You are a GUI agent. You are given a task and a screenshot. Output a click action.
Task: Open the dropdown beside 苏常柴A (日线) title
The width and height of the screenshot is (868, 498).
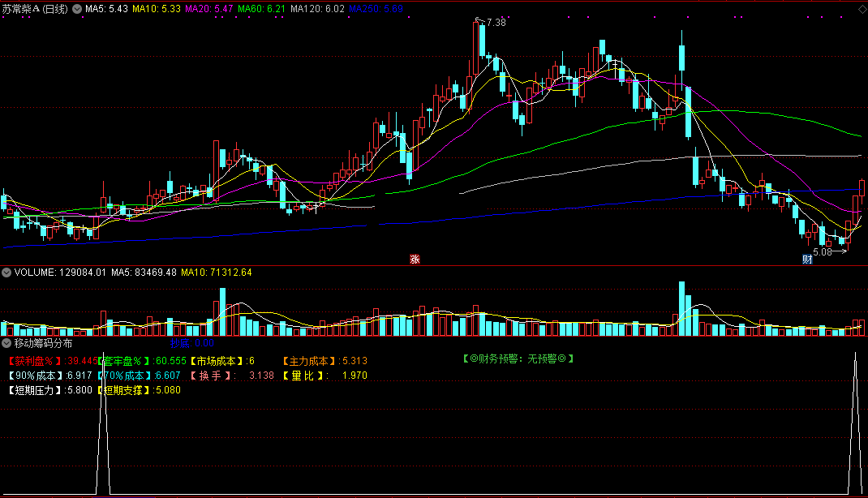pos(77,9)
